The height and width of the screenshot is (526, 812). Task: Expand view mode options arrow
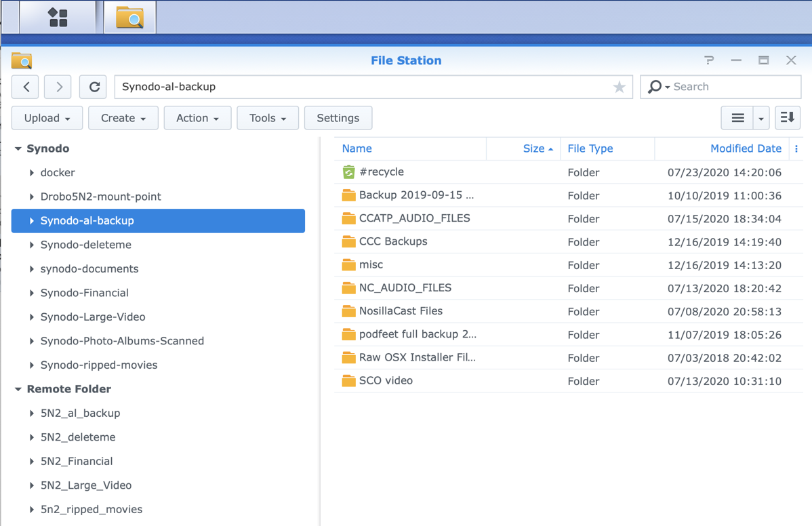[761, 119]
